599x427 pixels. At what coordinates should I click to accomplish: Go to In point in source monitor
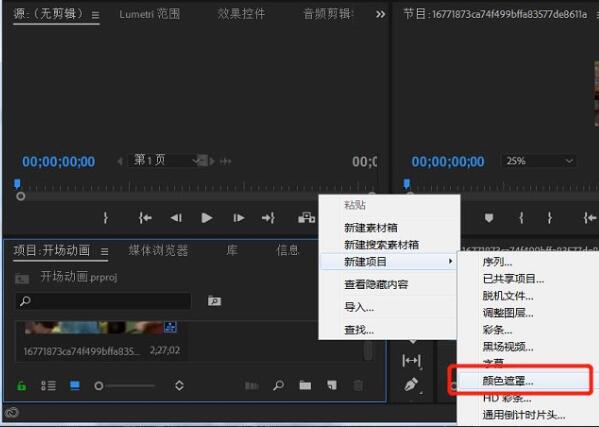(x=145, y=218)
